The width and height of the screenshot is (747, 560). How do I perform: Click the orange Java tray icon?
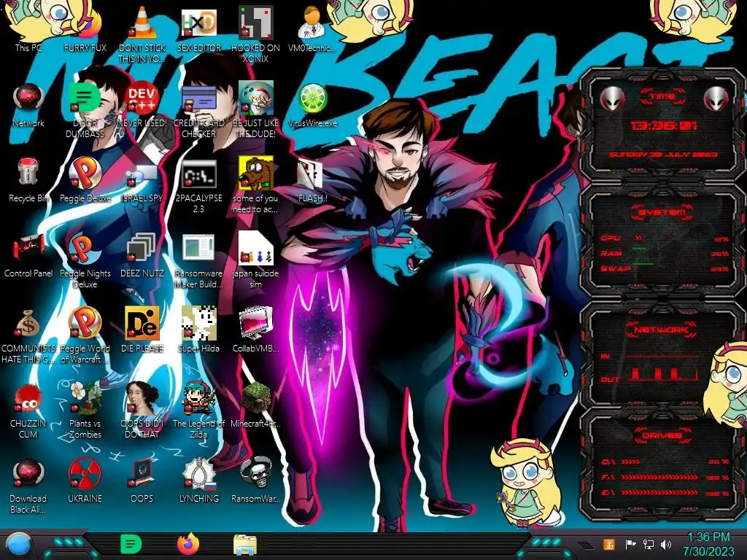(x=609, y=544)
